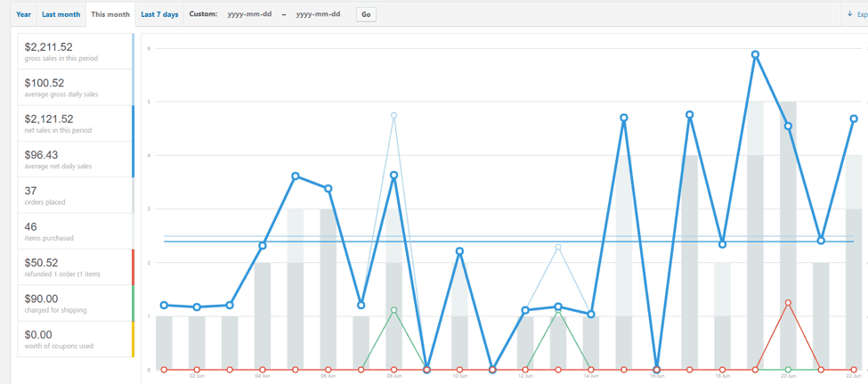Select the average net daily sales legend
868x384 pixels.
point(75,159)
